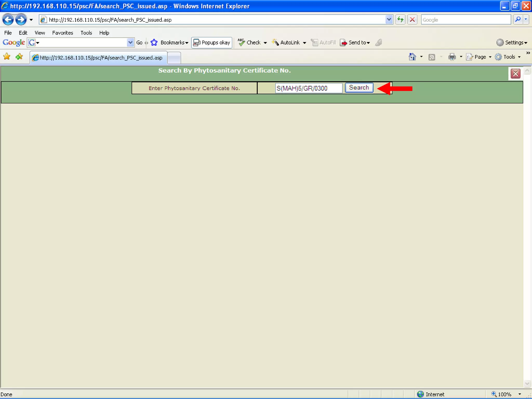Open the Page menu dropdown
This screenshot has height=399, width=532.
(x=480, y=57)
